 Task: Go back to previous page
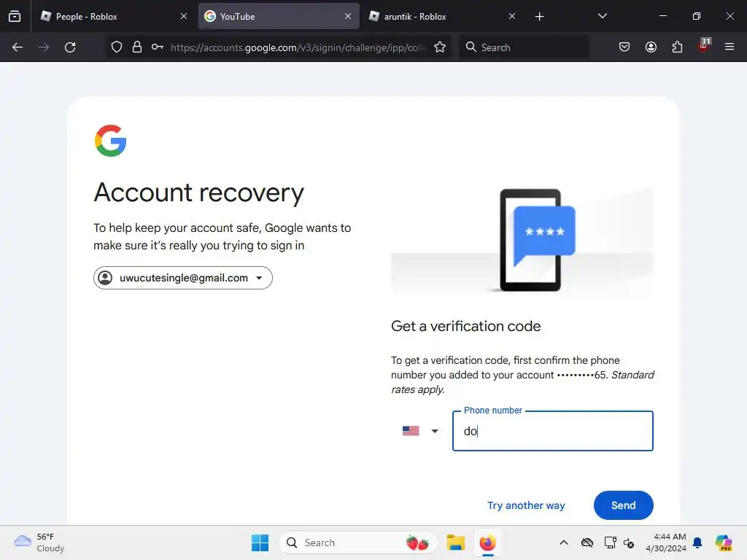[x=18, y=47]
